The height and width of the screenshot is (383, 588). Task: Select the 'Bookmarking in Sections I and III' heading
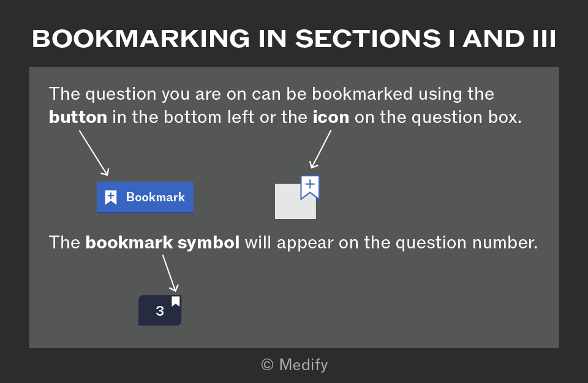[x=294, y=39]
